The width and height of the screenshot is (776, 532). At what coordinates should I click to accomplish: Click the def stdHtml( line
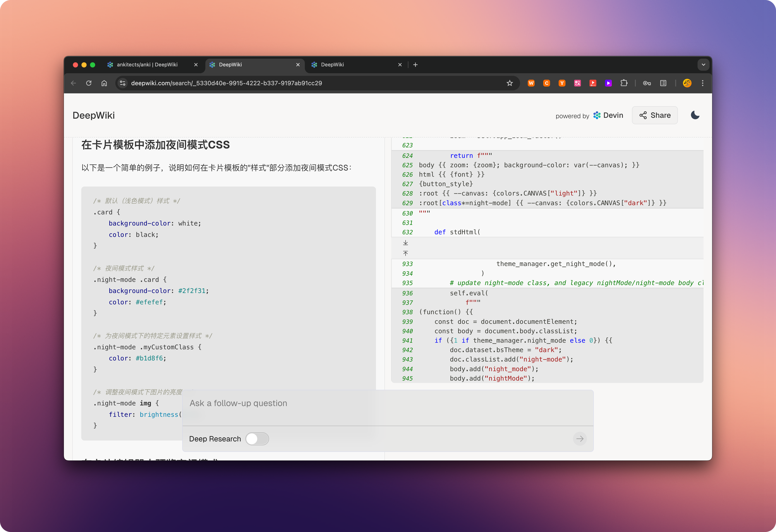pos(457,232)
